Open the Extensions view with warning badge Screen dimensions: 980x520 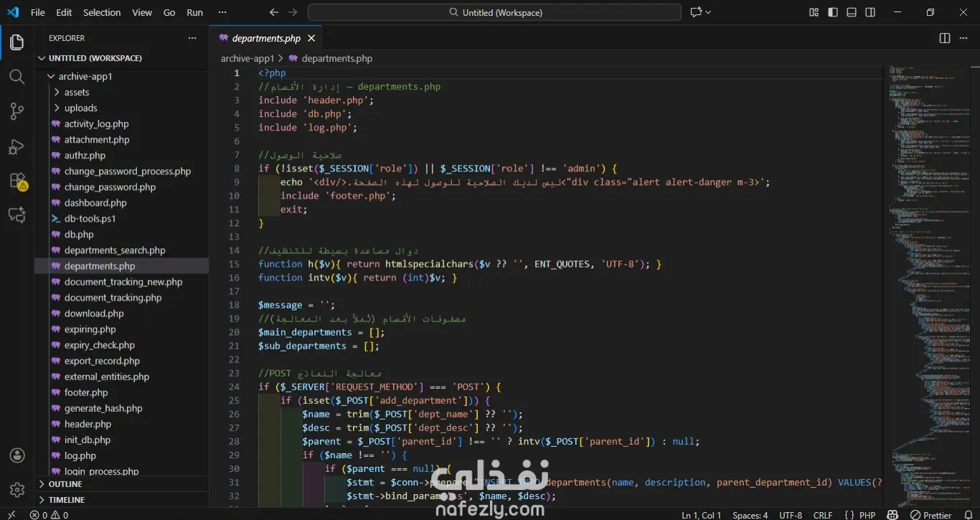tap(17, 181)
